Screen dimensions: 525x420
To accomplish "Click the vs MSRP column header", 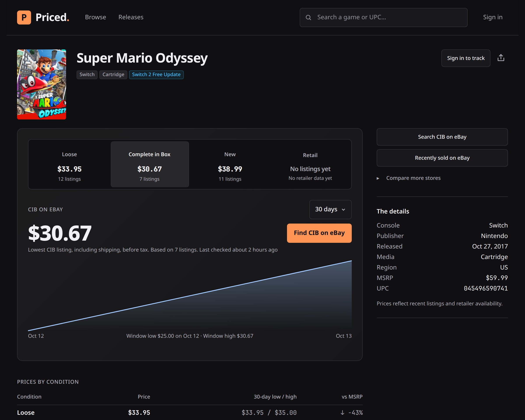I will [x=352, y=397].
